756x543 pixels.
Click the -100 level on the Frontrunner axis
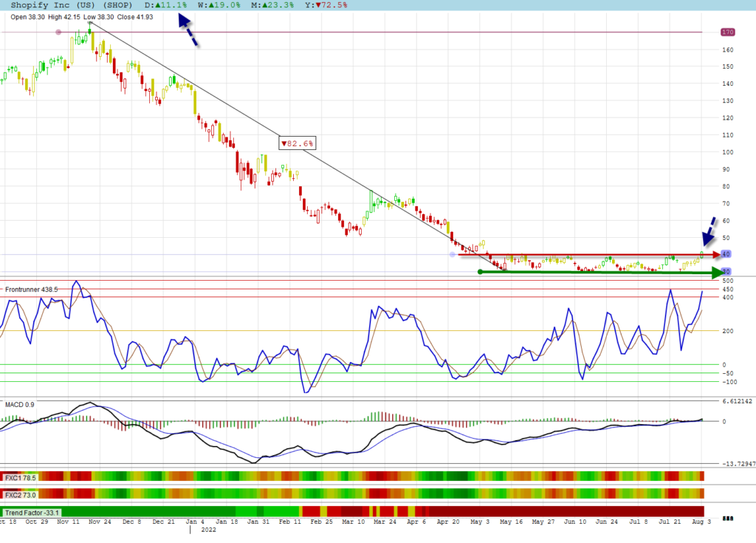[x=730, y=382]
